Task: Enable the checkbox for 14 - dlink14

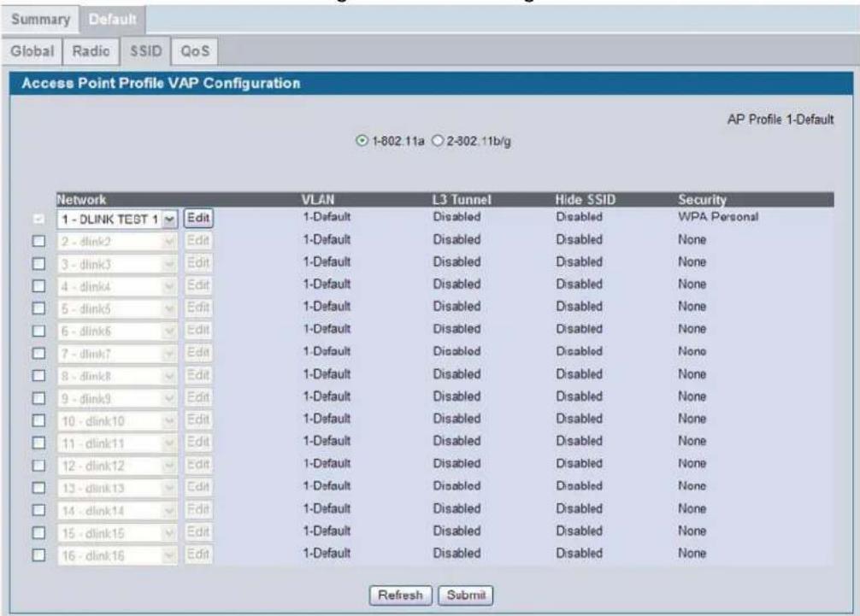Action: [x=38, y=510]
